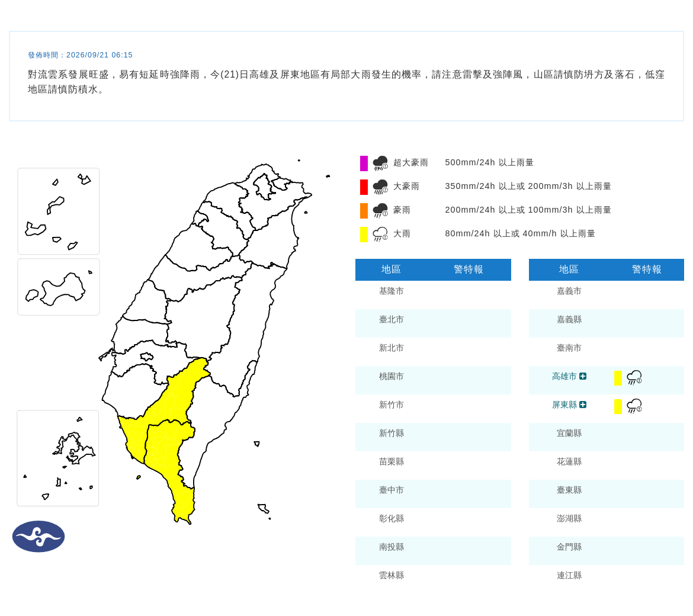Click the Penghu islands inset map
Screen dimensions: 693x616
point(58,458)
